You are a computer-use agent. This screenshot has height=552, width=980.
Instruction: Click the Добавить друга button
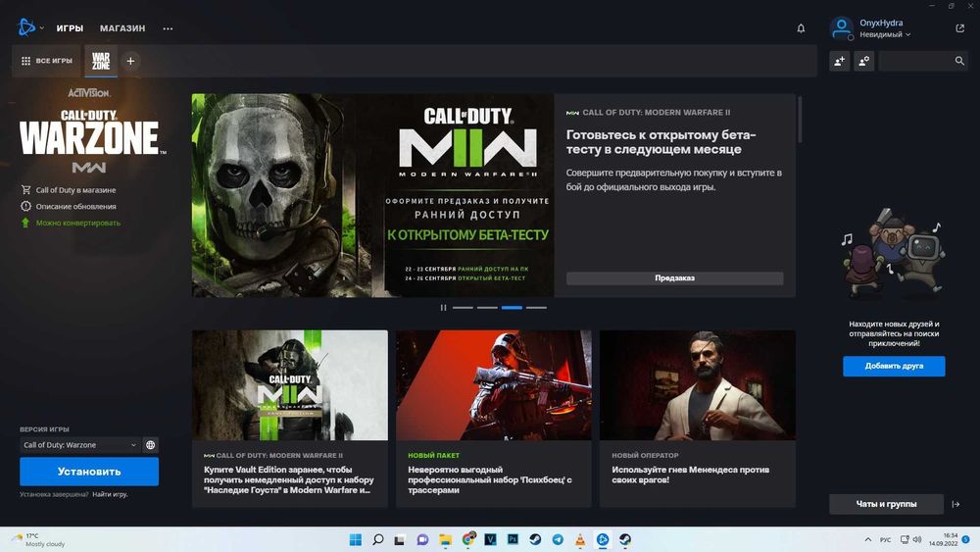894,366
